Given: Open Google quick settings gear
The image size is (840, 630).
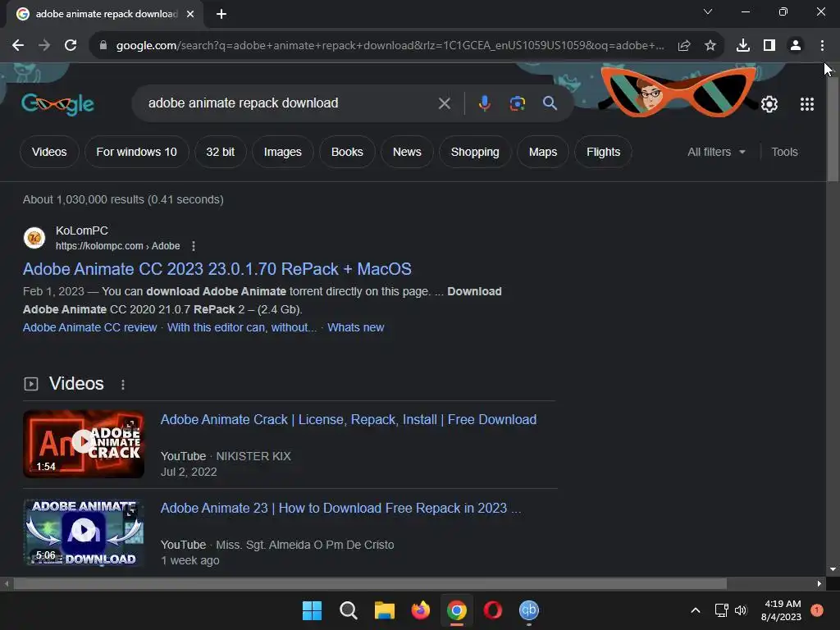Looking at the screenshot, I should [x=769, y=104].
